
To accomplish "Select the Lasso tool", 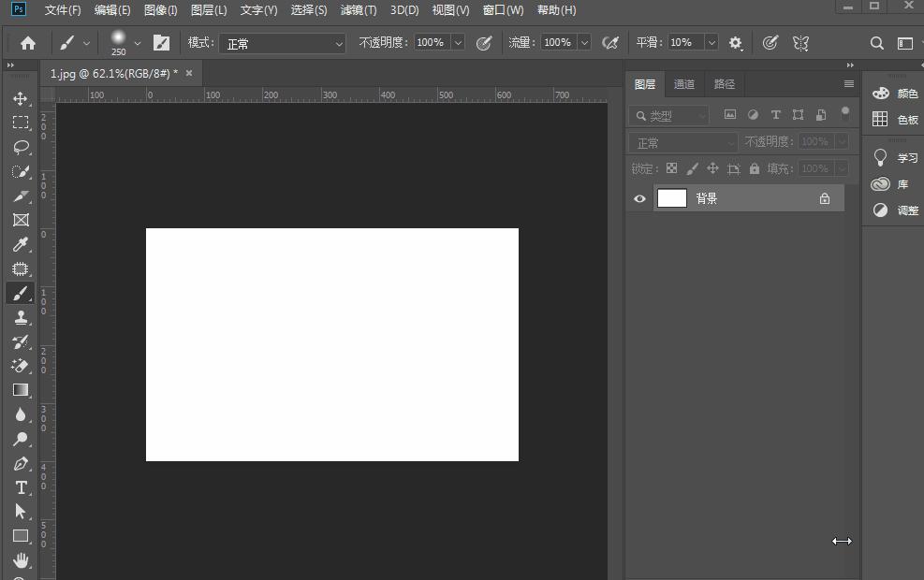I will 20,147.
